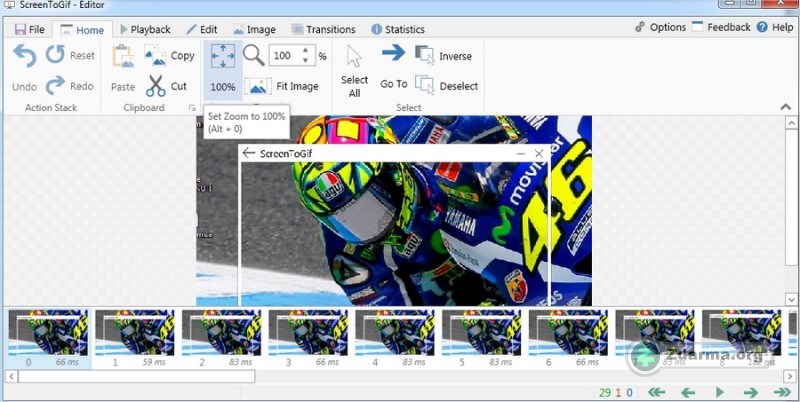This screenshot has height=402, width=800.
Task: Open the Statistics tab
Action: (x=398, y=30)
